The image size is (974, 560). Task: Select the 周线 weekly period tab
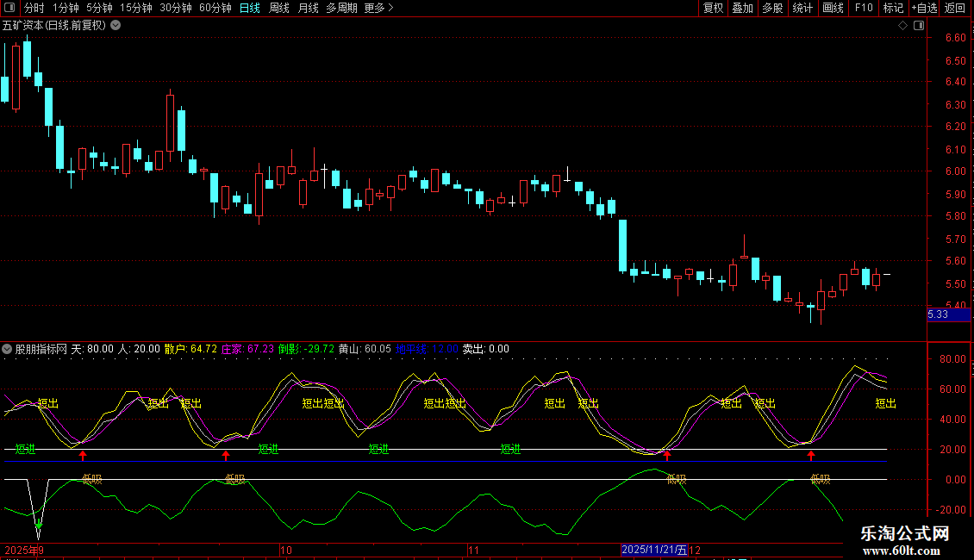(x=279, y=9)
